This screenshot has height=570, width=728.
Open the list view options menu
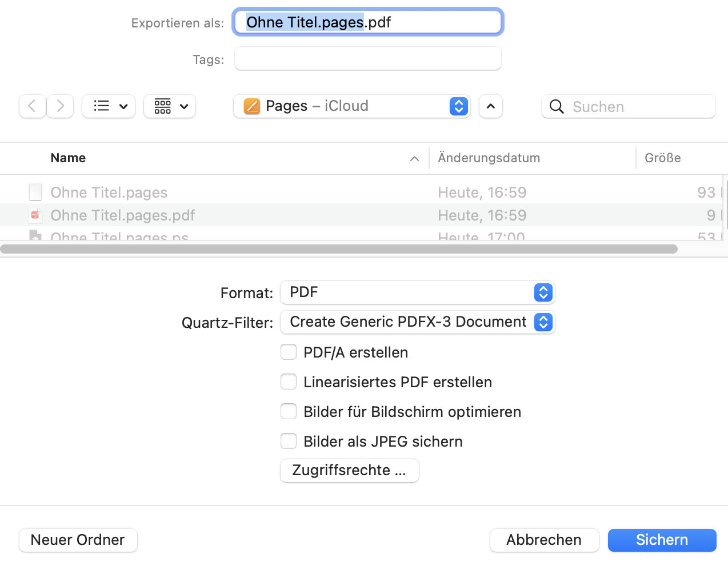109,106
